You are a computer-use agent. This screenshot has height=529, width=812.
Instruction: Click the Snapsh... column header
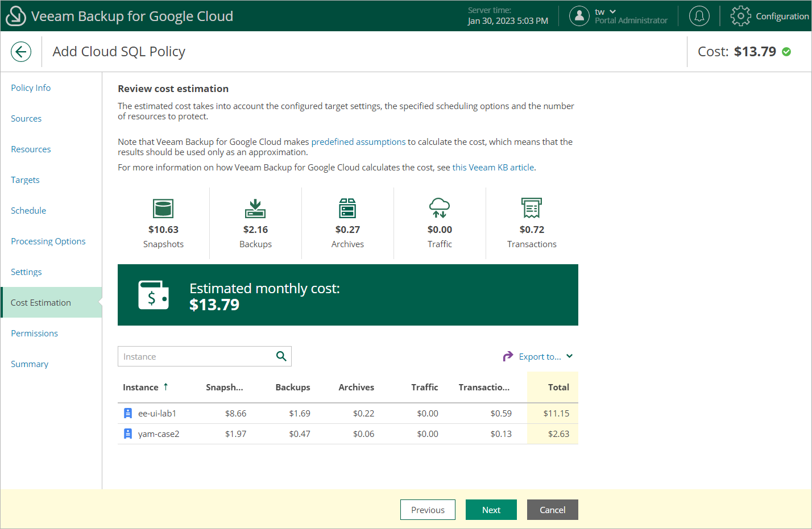pyautogui.click(x=224, y=387)
